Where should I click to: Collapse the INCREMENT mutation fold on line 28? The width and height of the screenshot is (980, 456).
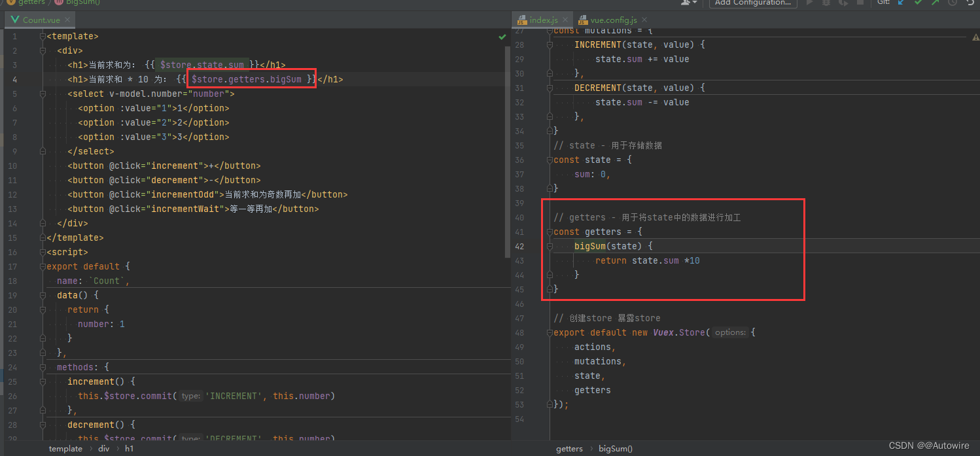[550, 45]
